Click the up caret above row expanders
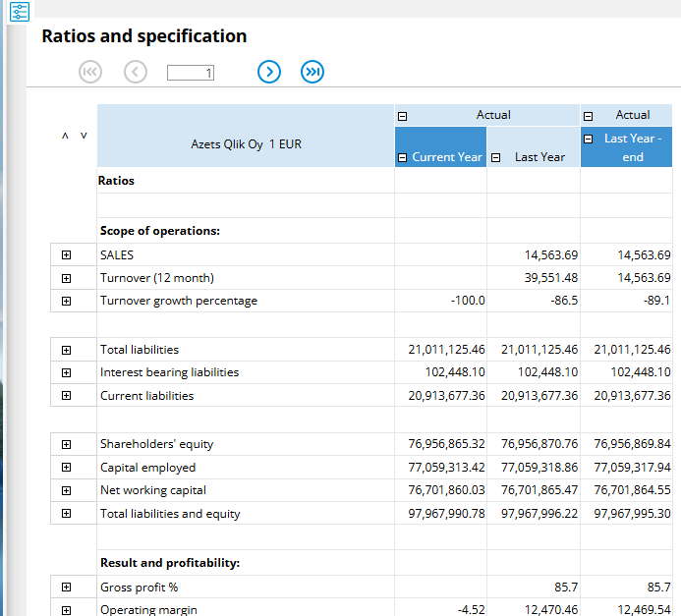Image resolution: width=681 pixels, height=616 pixels. click(66, 136)
